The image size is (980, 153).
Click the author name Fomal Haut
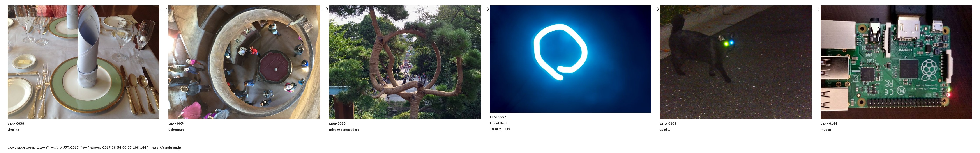(x=498, y=123)
